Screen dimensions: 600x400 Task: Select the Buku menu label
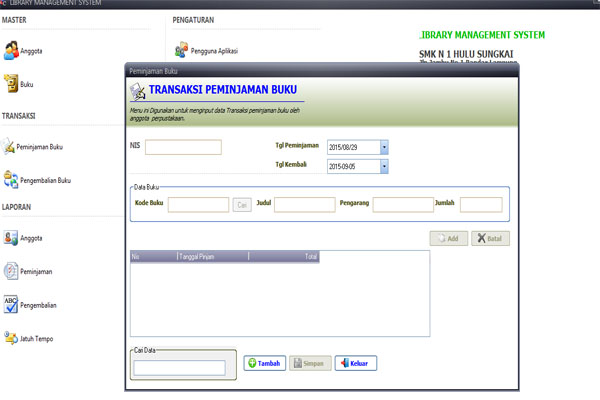(27, 84)
